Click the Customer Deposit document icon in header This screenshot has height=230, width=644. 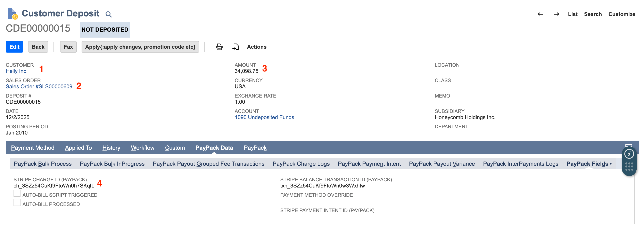tap(12, 14)
